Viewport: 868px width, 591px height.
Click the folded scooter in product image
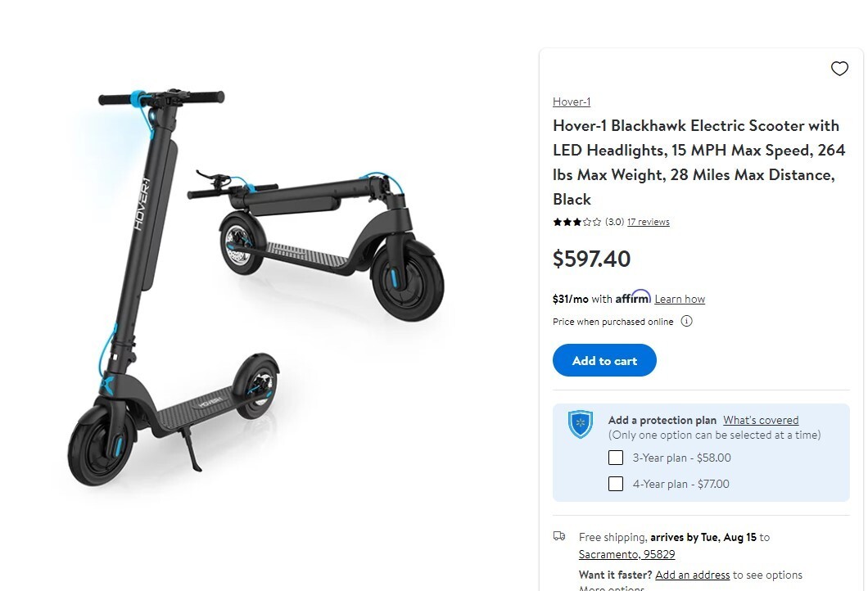click(315, 243)
